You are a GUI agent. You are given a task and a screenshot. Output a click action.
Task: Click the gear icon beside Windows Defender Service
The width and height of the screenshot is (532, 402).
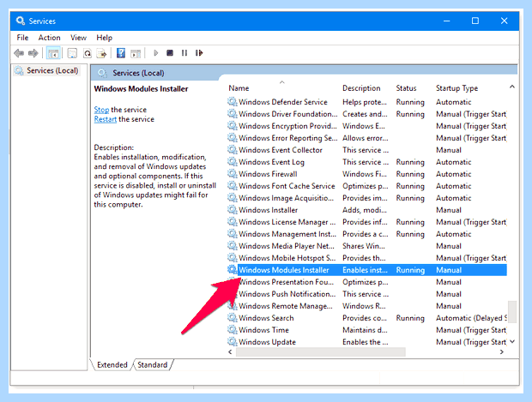point(232,102)
